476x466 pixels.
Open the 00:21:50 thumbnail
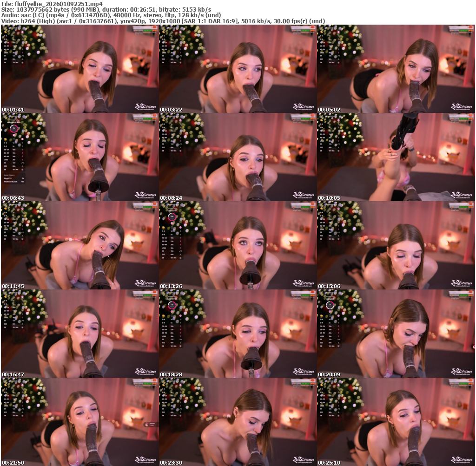(79, 422)
